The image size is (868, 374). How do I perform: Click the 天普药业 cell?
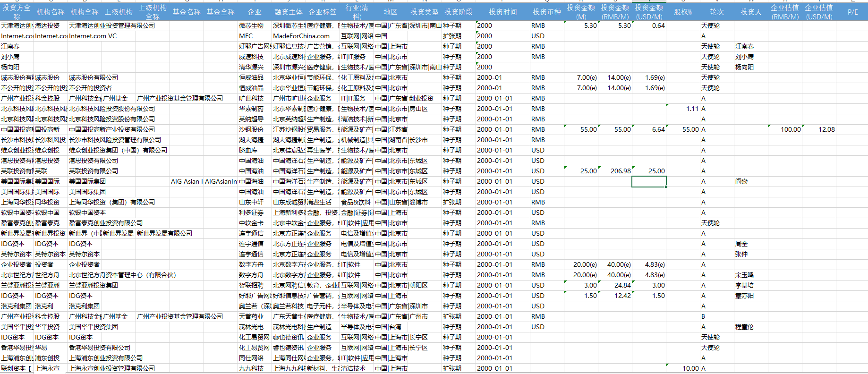[x=255, y=316]
